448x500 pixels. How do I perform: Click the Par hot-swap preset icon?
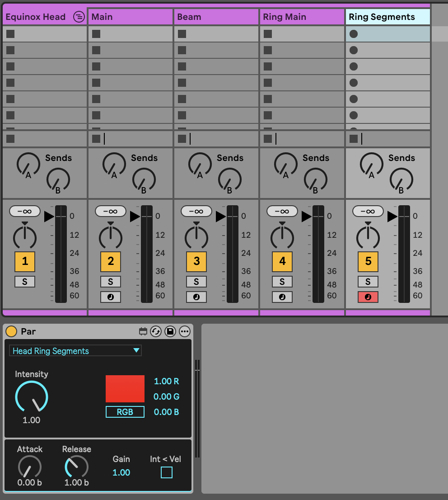coord(156,331)
